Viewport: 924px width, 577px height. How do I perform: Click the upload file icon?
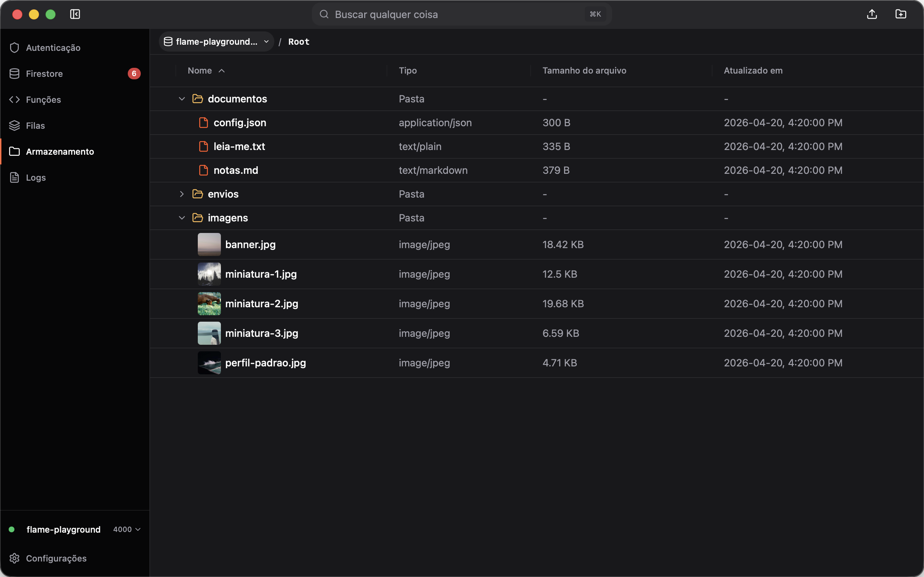pyautogui.click(x=872, y=14)
